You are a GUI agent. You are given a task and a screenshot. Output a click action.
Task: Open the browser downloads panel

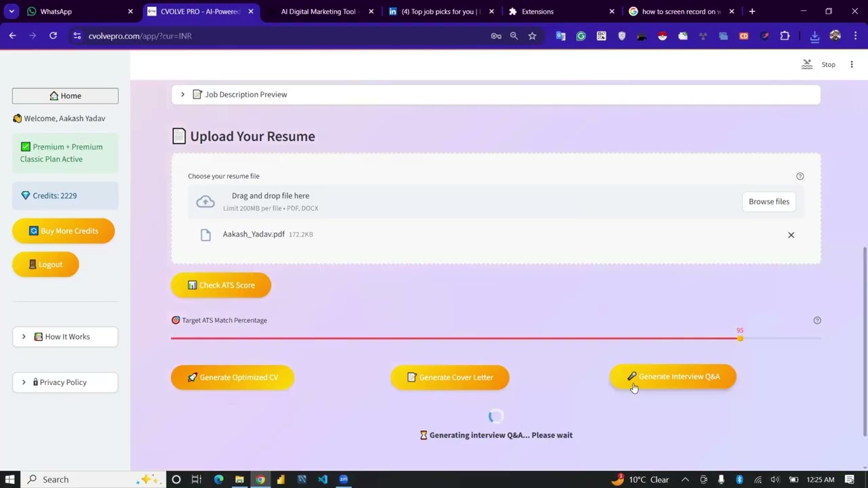[x=814, y=37]
